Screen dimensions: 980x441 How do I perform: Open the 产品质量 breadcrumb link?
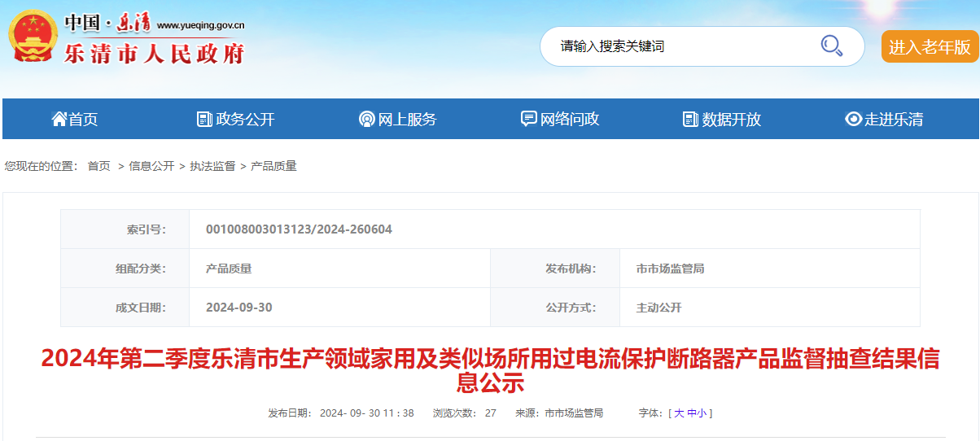coord(273,166)
